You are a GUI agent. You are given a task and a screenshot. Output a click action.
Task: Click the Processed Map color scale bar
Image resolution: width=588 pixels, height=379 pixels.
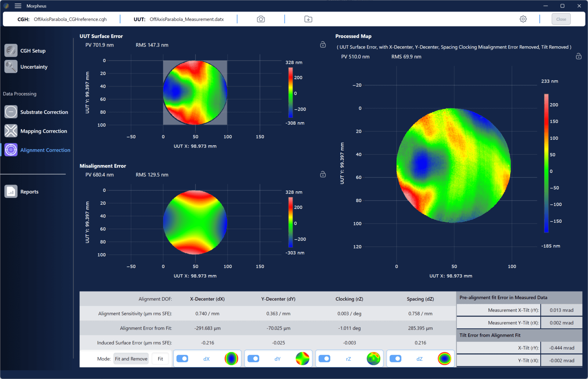tap(546, 163)
